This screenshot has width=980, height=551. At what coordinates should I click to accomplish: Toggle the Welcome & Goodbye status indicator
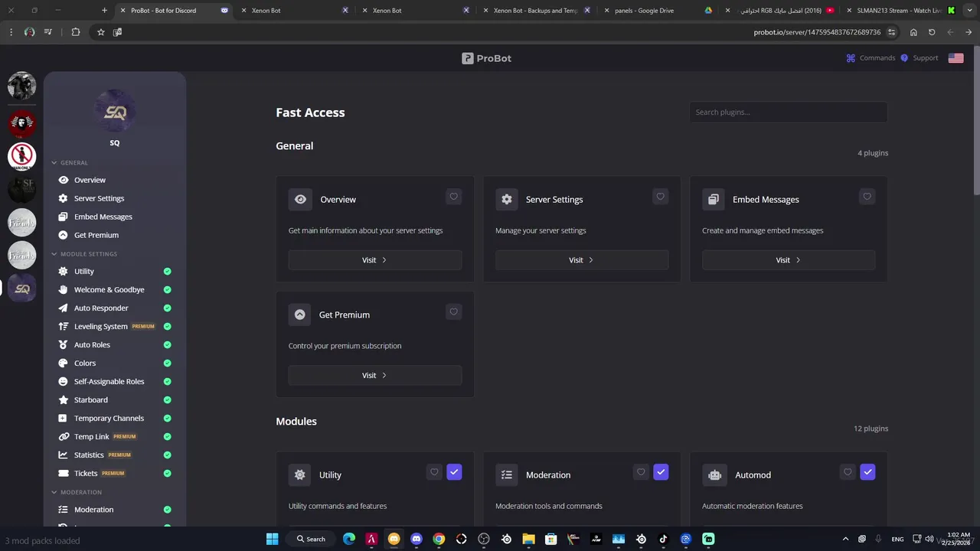click(x=167, y=289)
